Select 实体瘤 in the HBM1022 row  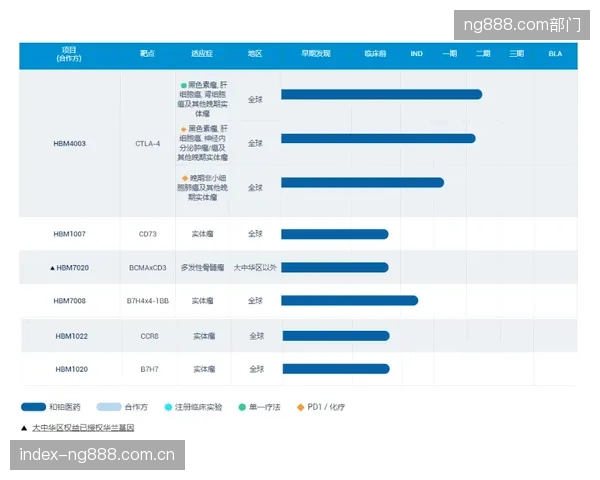204,336
